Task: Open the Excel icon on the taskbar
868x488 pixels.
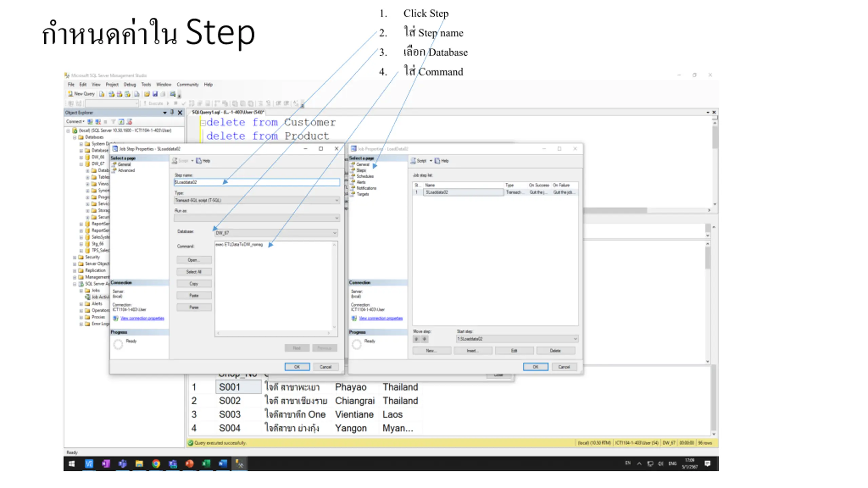Action: pyautogui.click(x=206, y=464)
